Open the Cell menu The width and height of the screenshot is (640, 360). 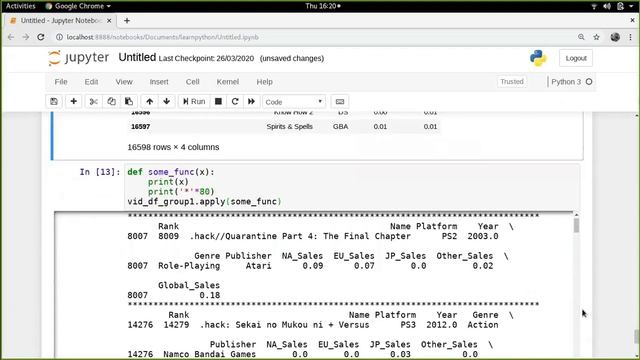click(193, 82)
